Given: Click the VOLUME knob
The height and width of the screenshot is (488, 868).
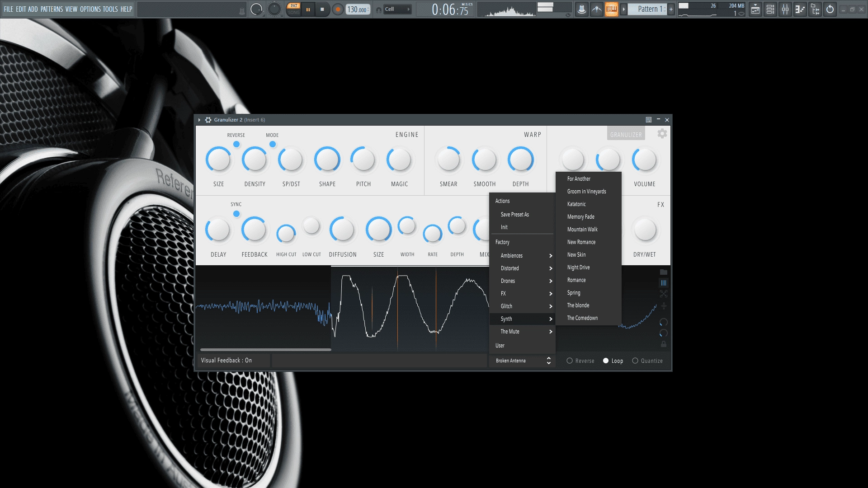Looking at the screenshot, I should point(645,160).
